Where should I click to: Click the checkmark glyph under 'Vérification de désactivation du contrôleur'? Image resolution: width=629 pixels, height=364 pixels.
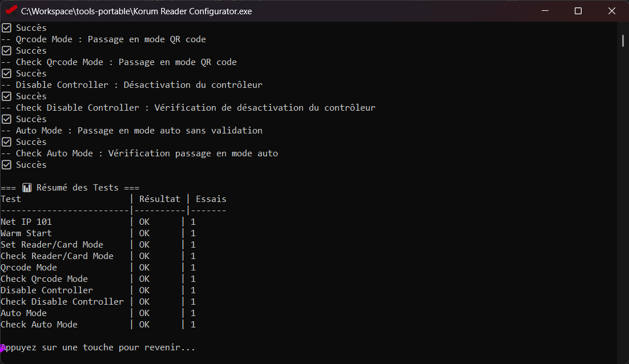click(x=6, y=119)
